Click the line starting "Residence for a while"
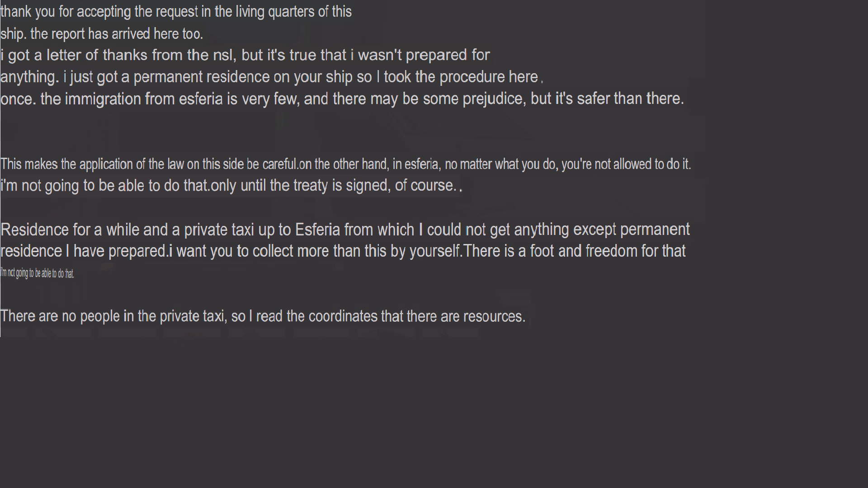This screenshot has width=868, height=488. point(345,230)
